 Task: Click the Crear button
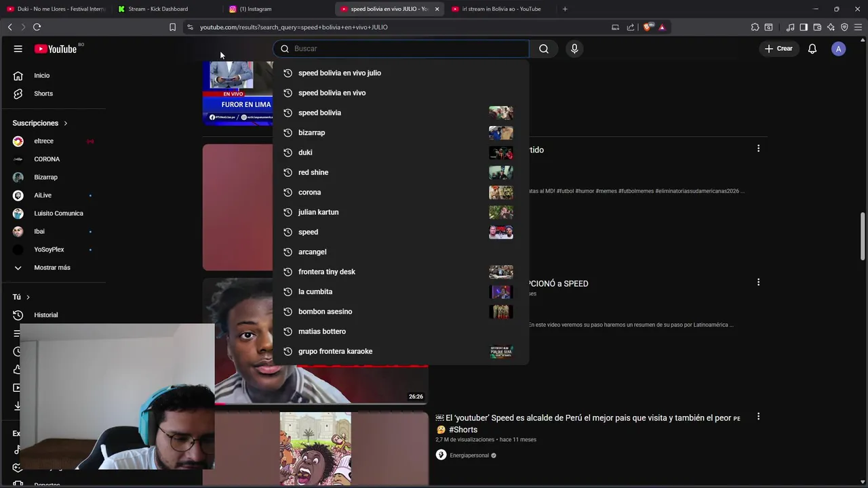(x=778, y=49)
